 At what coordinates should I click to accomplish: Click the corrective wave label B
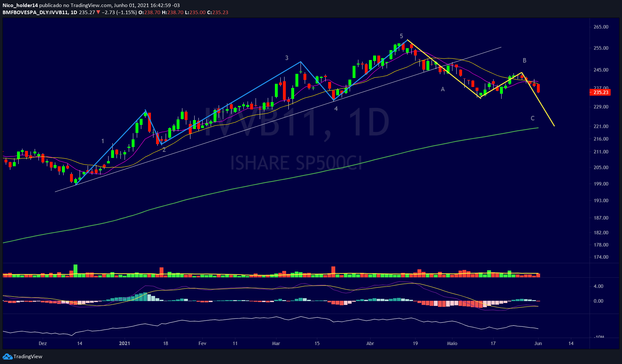[x=524, y=60]
